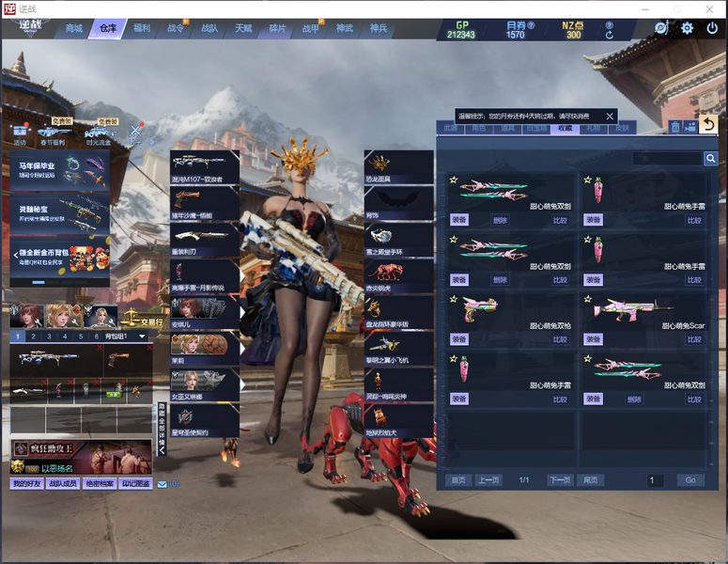Open the 碎片 menu
This screenshot has height=564, width=728.
(x=277, y=28)
